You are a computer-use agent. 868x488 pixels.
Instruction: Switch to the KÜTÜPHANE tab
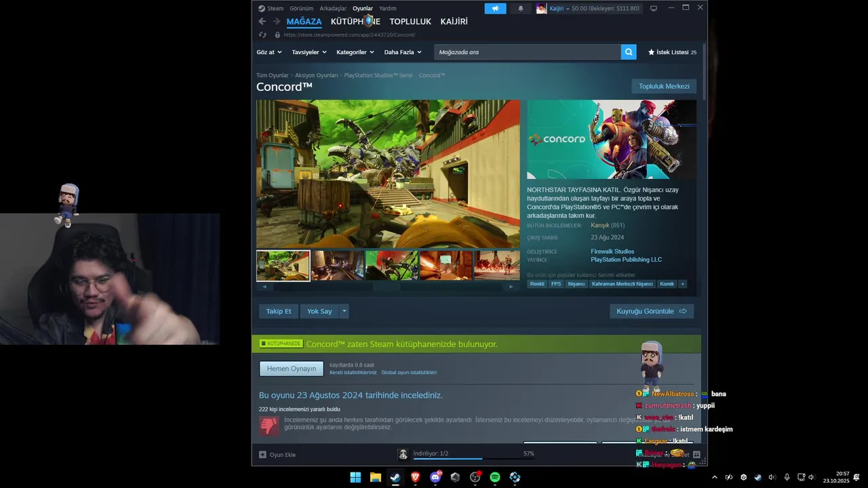(x=355, y=22)
